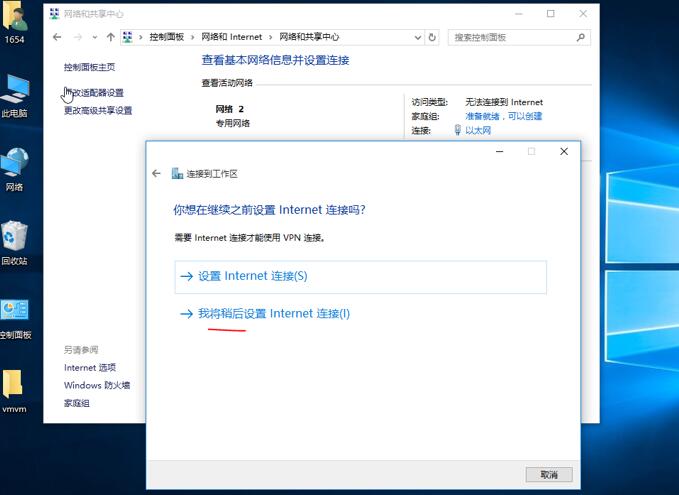Click the up-one-level arrow in the address bar
Screen dimensions: 679x495
coord(109,37)
